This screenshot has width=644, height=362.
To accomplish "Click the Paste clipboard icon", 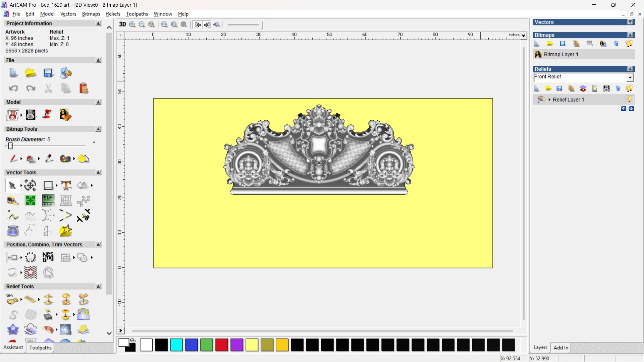I will [84, 88].
